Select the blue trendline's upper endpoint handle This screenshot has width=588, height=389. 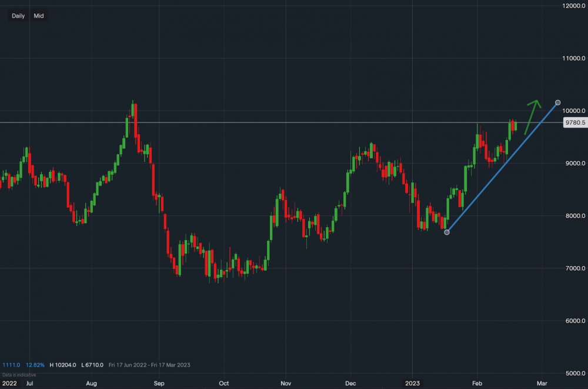click(557, 103)
